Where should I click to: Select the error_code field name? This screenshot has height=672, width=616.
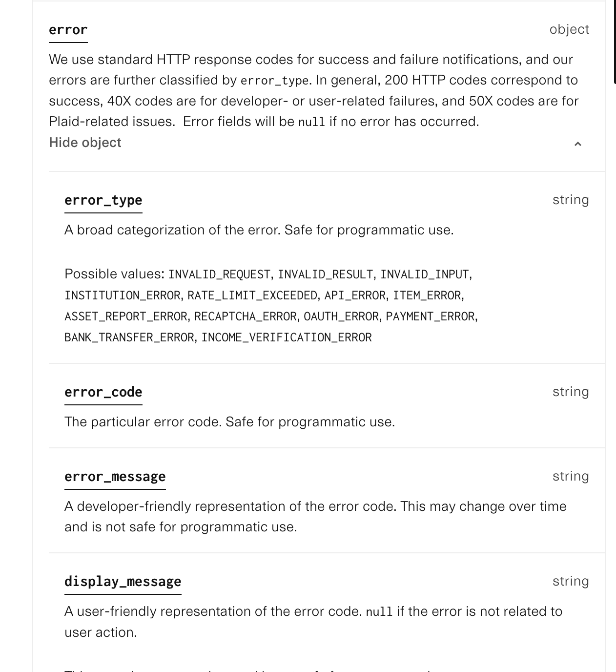103,392
